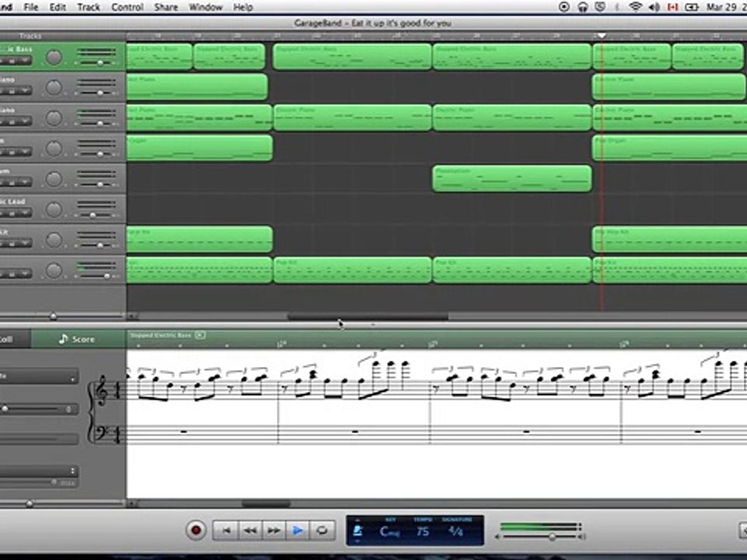Select the Percussion region in the timeline
Image resolution: width=747 pixels, height=560 pixels.
[511, 179]
